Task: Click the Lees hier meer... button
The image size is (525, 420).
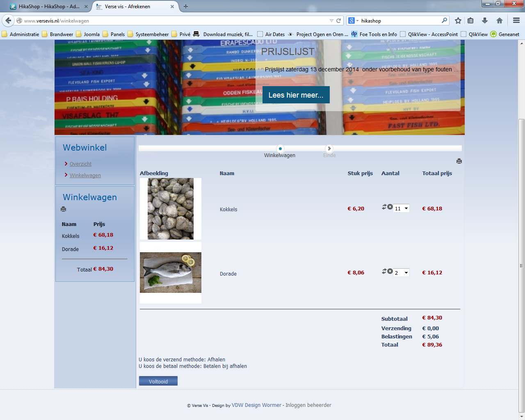Action: click(x=296, y=95)
